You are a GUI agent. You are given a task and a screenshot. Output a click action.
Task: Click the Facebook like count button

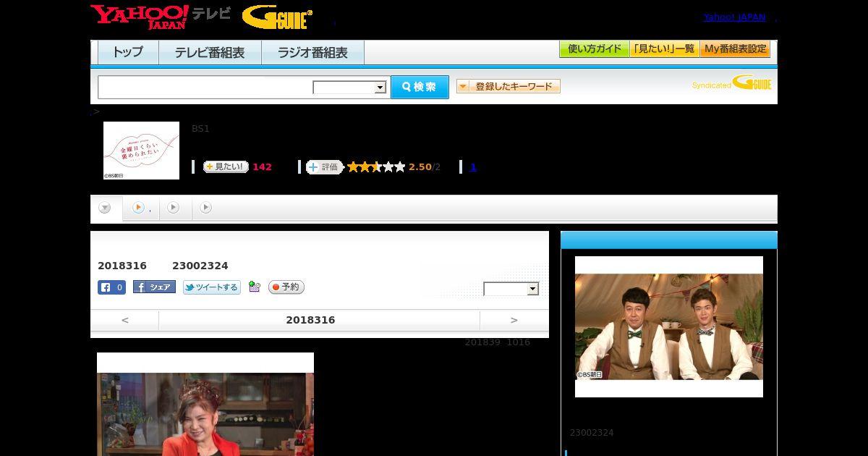click(x=111, y=287)
